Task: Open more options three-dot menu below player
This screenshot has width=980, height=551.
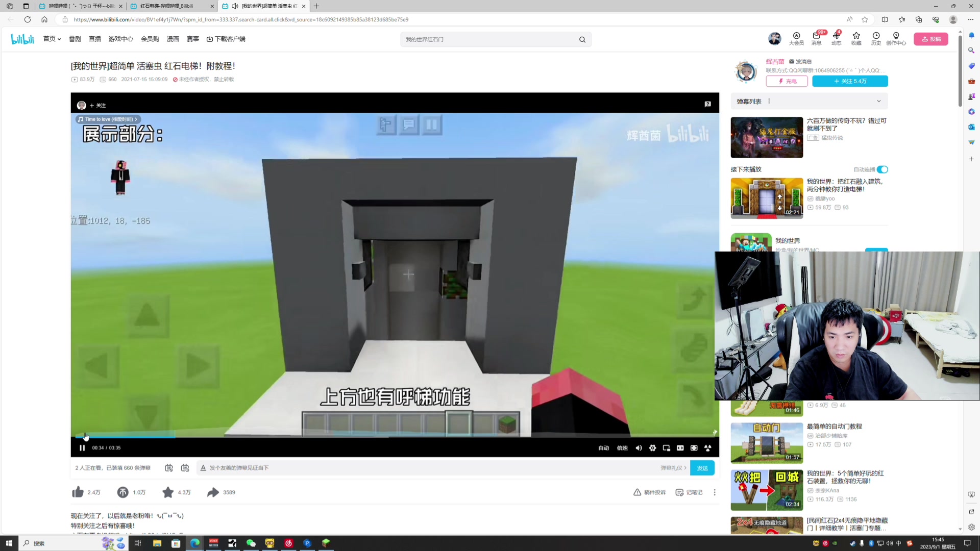Action: point(715,492)
